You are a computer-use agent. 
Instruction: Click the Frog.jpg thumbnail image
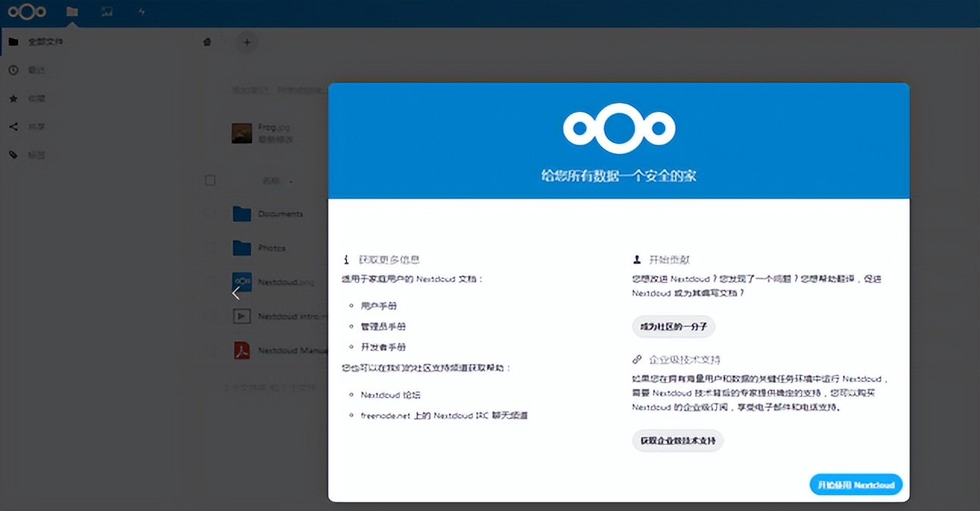coord(241,133)
